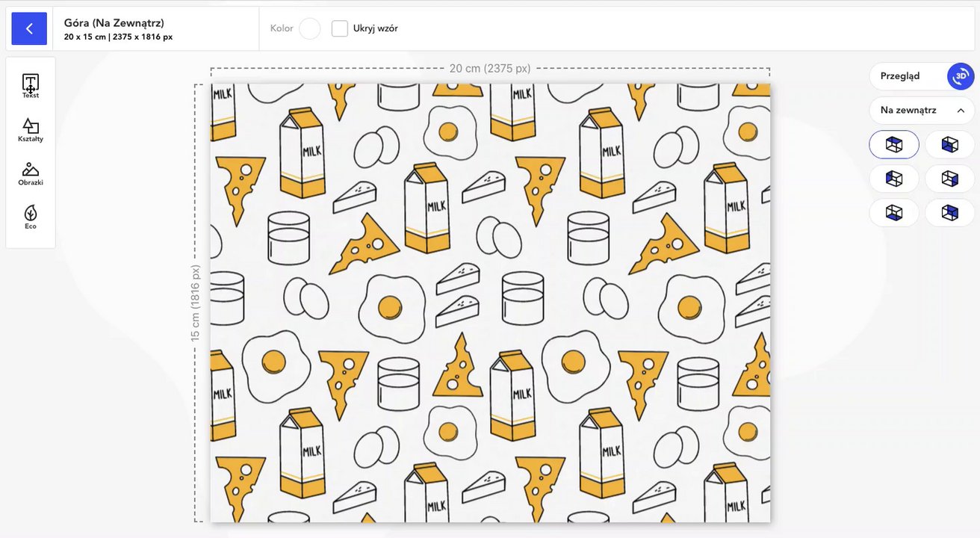Viewport: 980px width, 538px height.
Task: Open the Kolor color circle
Action: [309, 28]
